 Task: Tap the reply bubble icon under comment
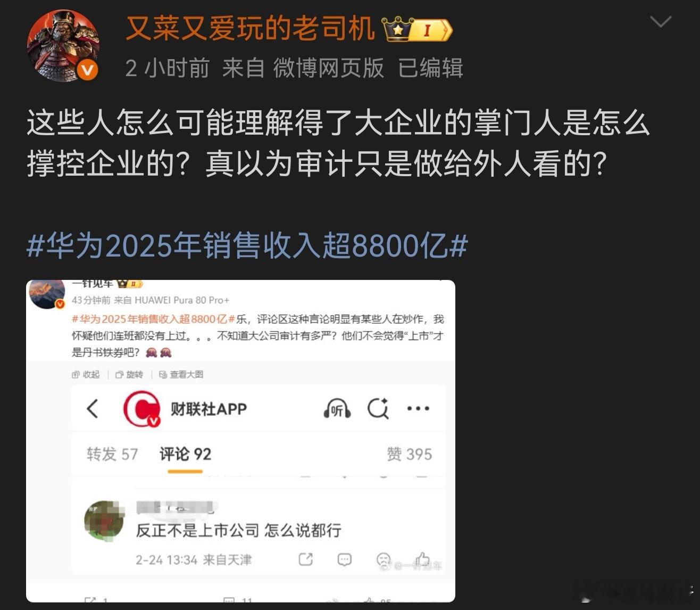point(345,559)
